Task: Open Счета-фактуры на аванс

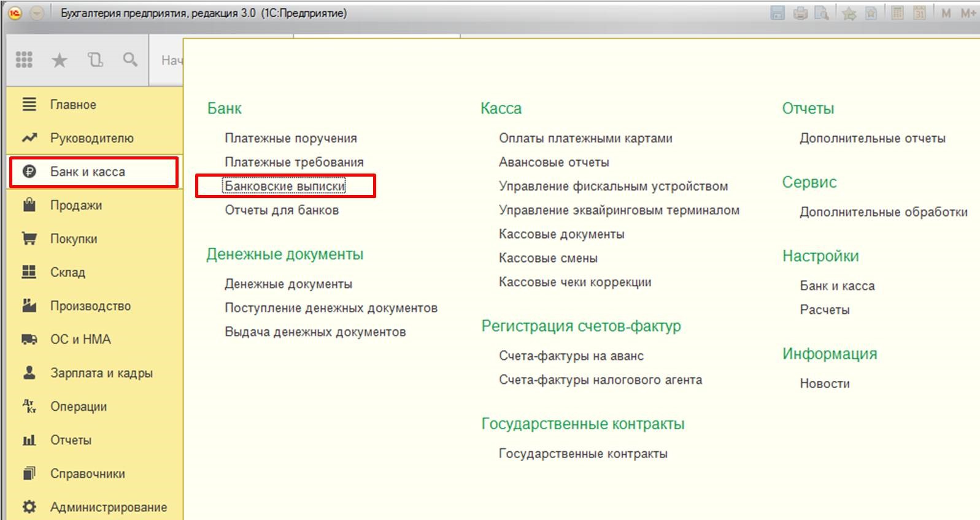Action: click(x=571, y=356)
